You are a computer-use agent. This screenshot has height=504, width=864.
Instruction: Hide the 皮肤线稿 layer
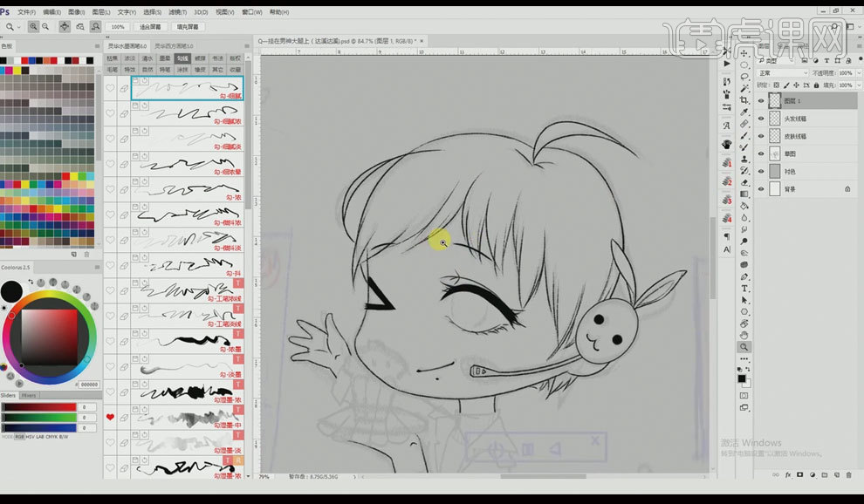point(761,136)
